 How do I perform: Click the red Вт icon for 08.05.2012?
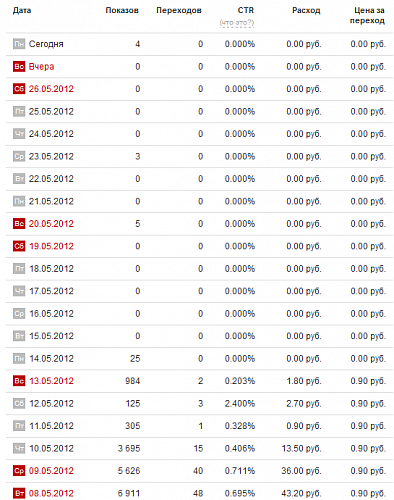tap(19, 493)
